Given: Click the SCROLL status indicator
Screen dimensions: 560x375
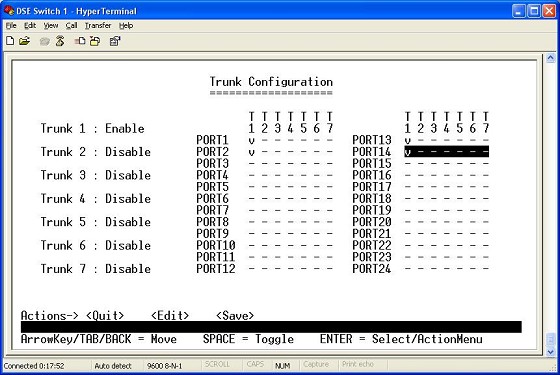Looking at the screenshot, I should coord(217,364).
